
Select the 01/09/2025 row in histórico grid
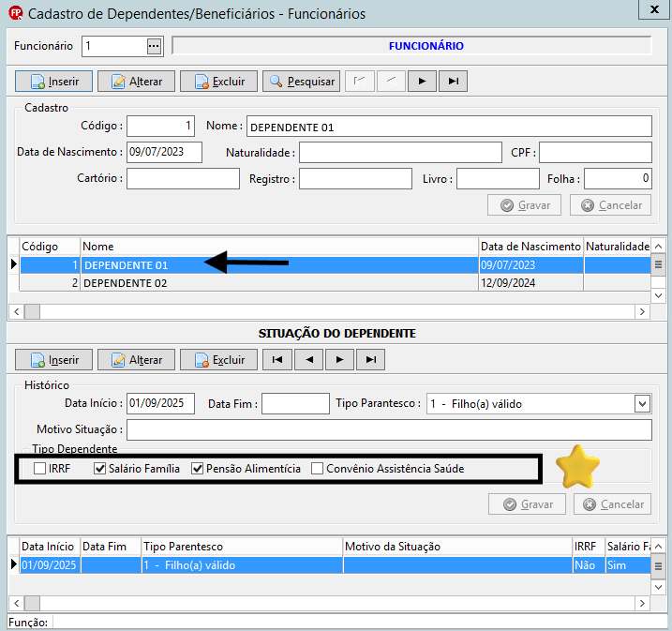(336, 565)
